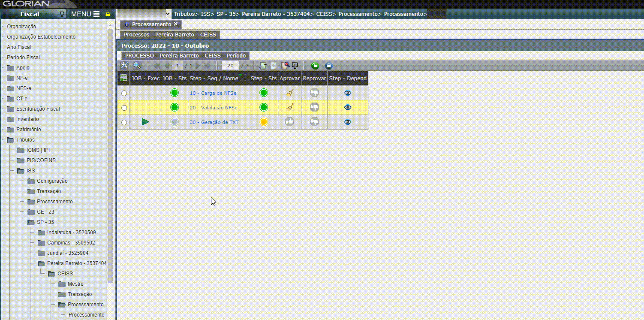View dependencies of 20 - Validação NFSe via eye icon
Image resolution: width=644 pixels, height=320 pixels.
(348, 107)
